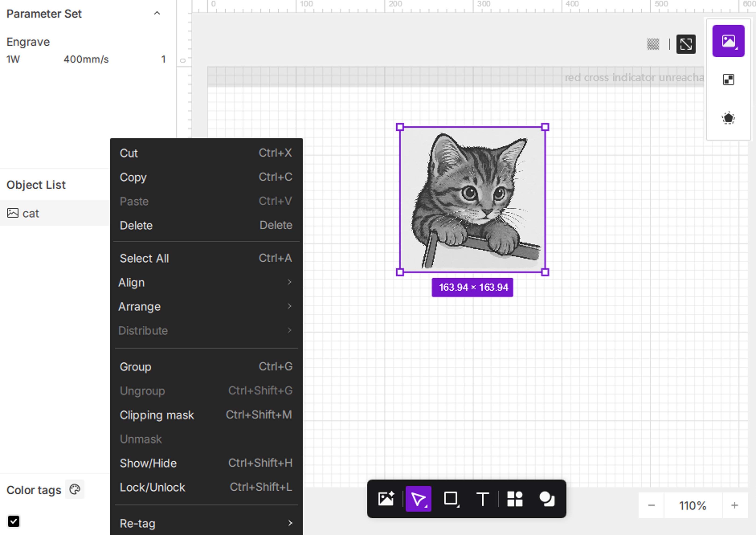This screenshot has width=756, height=535.
Task: Select the Text tool
Action: (483, 499)
